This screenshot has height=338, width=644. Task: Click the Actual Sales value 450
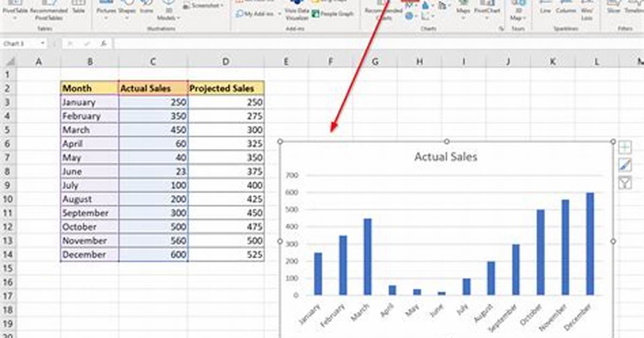pos(153,130)
